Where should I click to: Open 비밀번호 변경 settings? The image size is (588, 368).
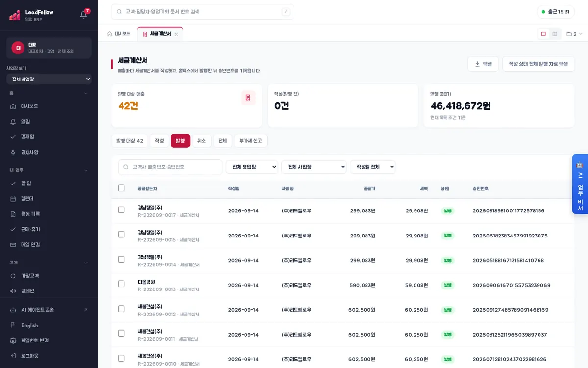tap(49, 341)
